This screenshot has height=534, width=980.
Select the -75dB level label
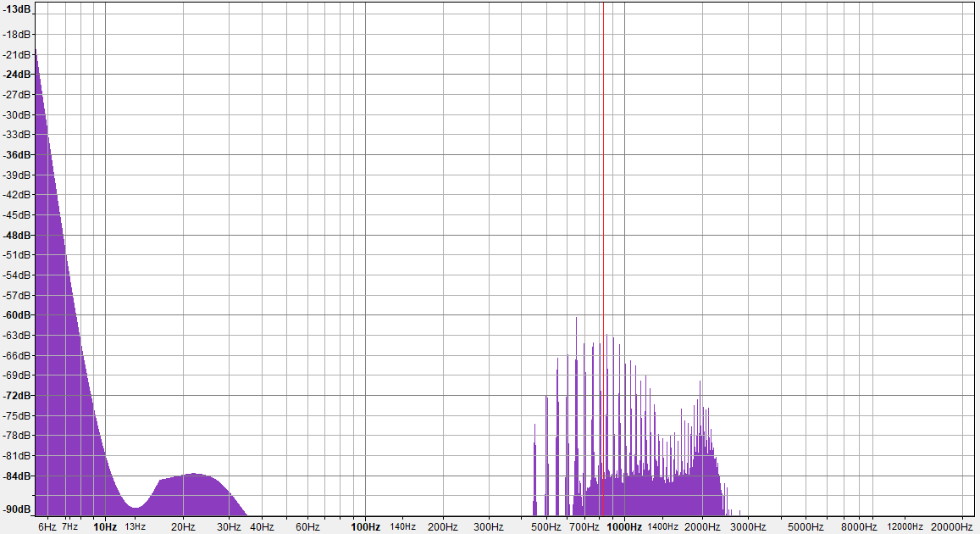click(17, 415)
